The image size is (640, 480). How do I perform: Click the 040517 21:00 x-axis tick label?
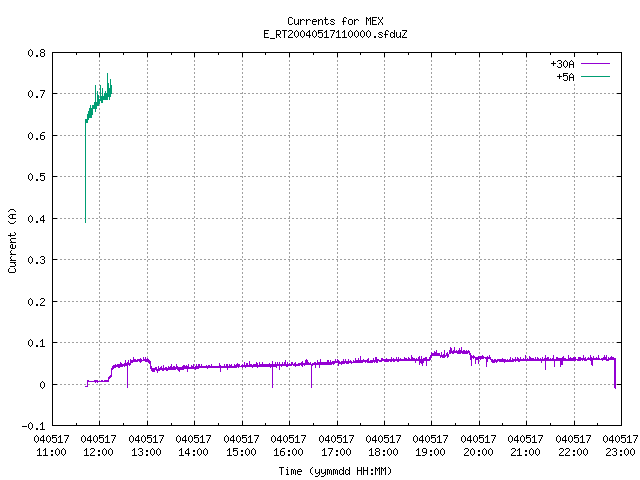coord(525,445)
